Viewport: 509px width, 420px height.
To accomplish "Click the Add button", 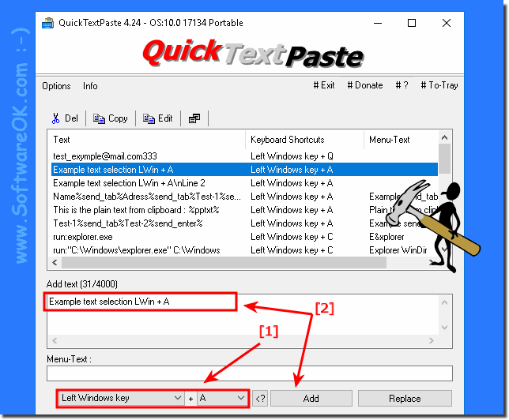I will click(x=311, y=398).
